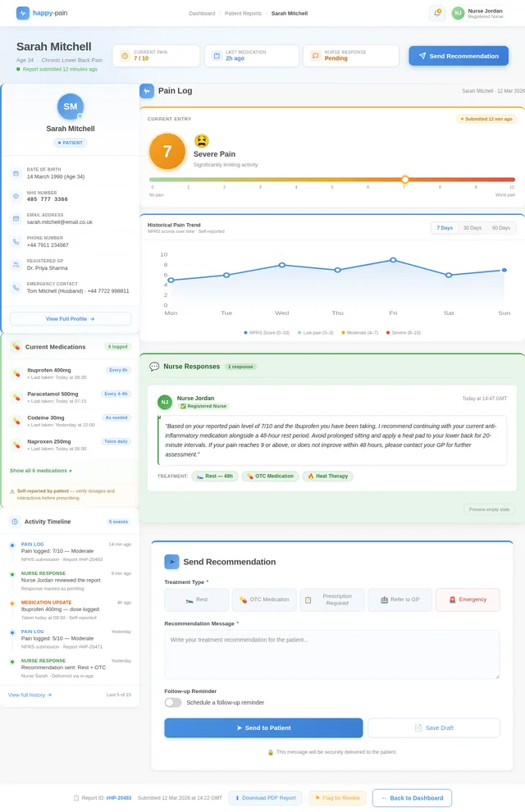Click the phone number icon

16,242
